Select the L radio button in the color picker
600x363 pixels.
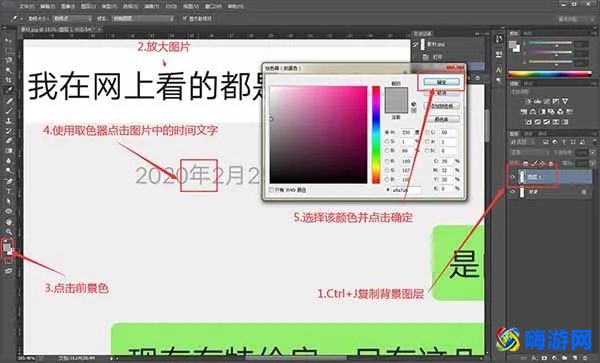tap(427, 132)
